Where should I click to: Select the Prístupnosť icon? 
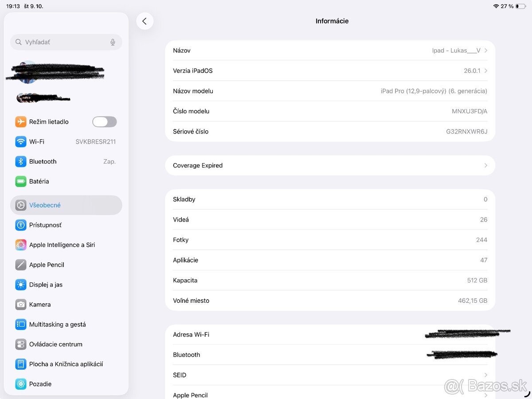click(20, 225)
